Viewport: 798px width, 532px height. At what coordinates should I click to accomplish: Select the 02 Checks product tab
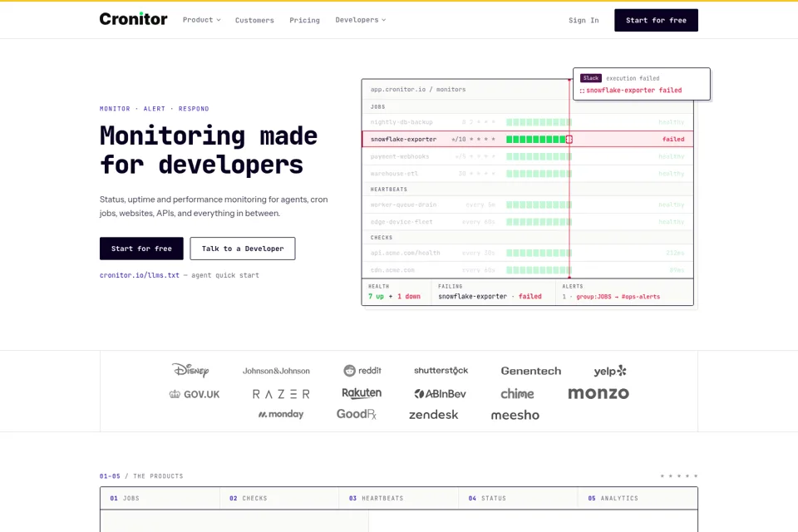pos(279,499)
